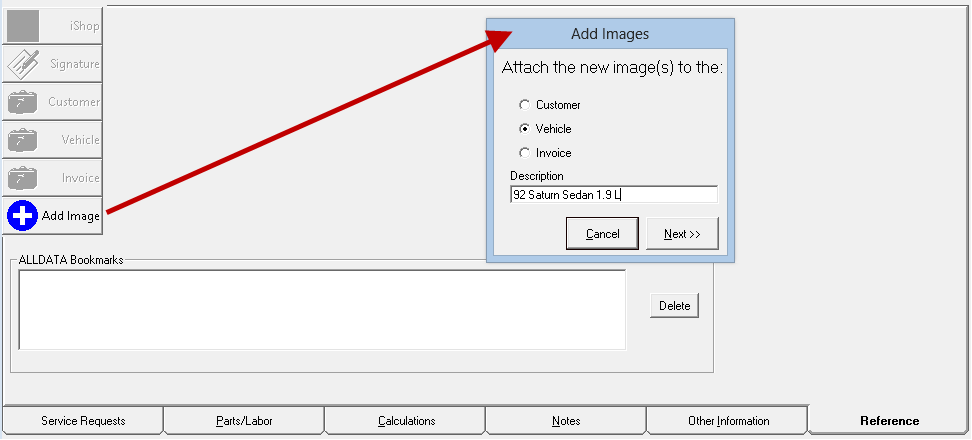Click the Description text field
Viewport: 972px width, 440px height.
(x=613, y=195)
